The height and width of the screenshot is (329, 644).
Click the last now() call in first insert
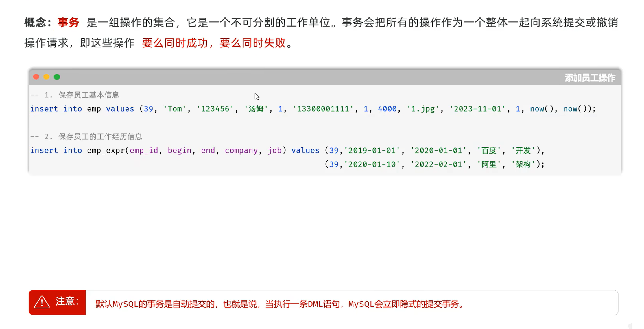575,109
